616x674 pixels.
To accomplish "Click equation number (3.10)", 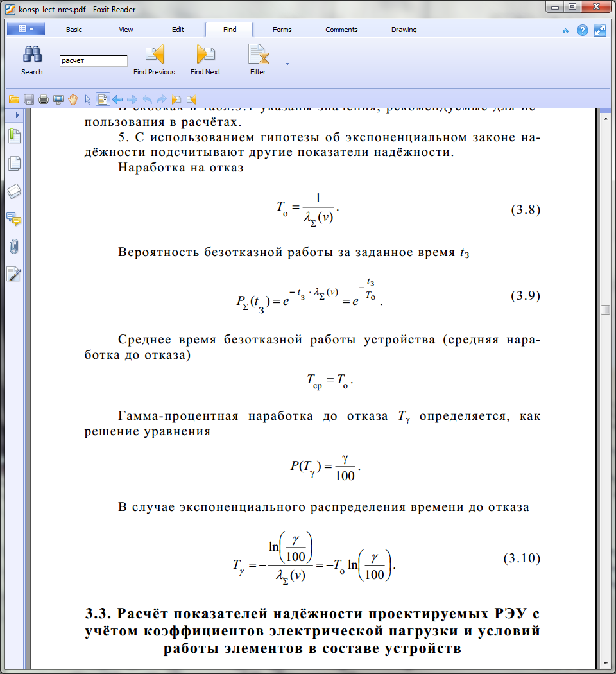I will [x=522, y=558].
